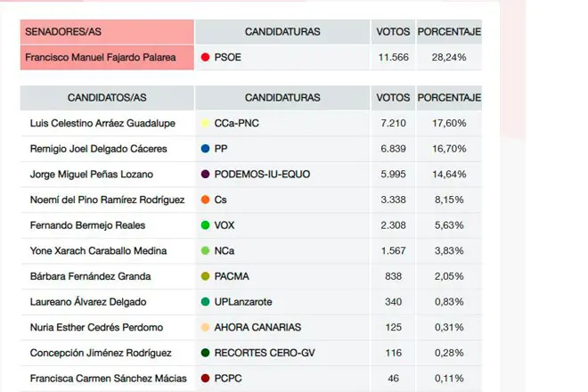Select Luis Celestino Arráez Guadalupe row

coord(251,124)
